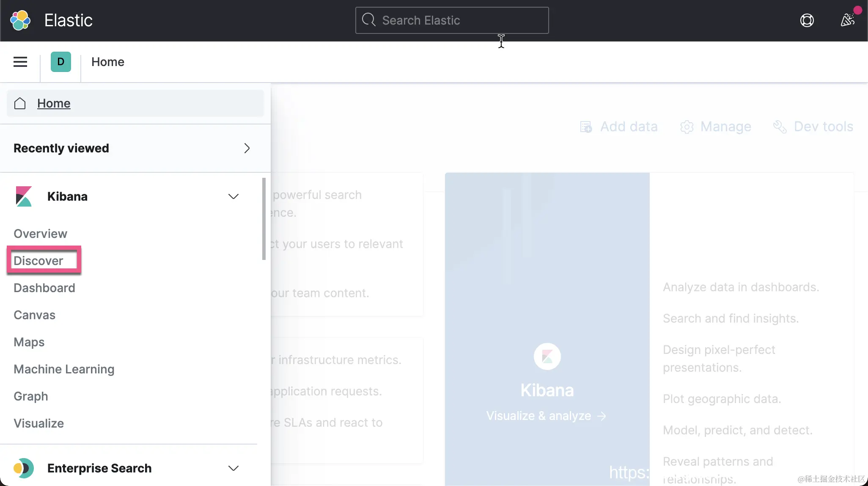Click the Home house icon
The height and width of the screenshot is (486, 868).
point(20,103)
